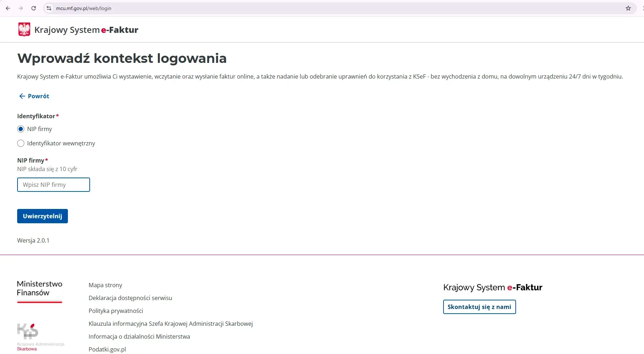Go back using the Powrót link
Viewport: 644px width, 354px height.
point(34,96)
